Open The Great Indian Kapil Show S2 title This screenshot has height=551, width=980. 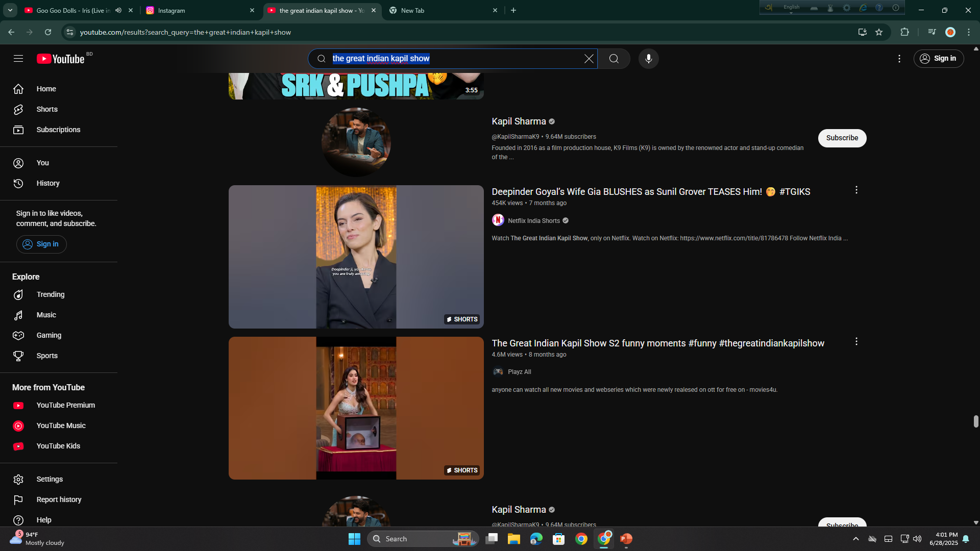click(658, 343)
